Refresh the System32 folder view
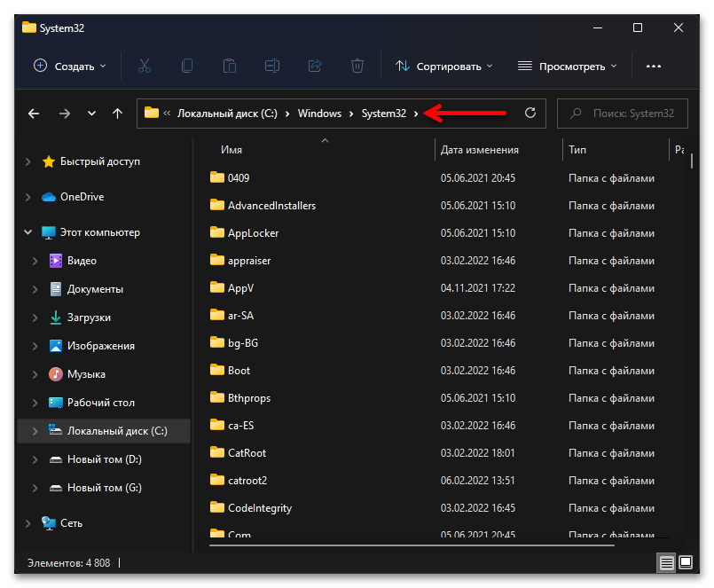The width and height of the screenshot is (714, 588). pyautogui.click(x=530, y=113)
